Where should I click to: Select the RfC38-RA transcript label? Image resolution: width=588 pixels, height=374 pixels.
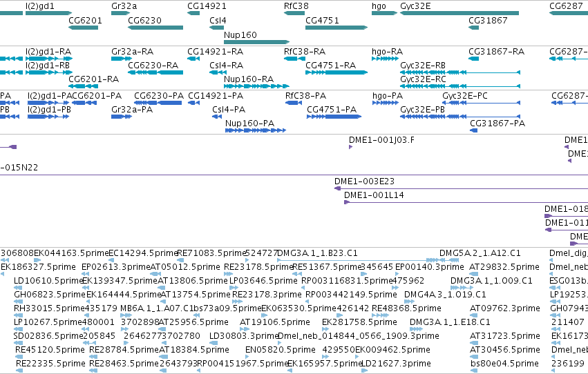point(305,51)
